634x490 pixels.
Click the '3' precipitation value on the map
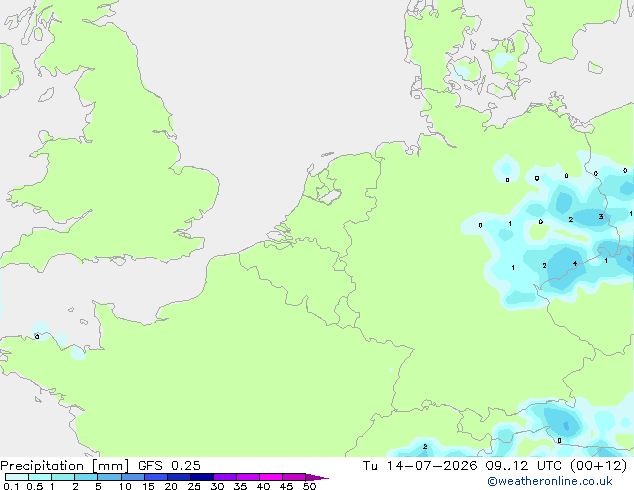pos(601,217)
